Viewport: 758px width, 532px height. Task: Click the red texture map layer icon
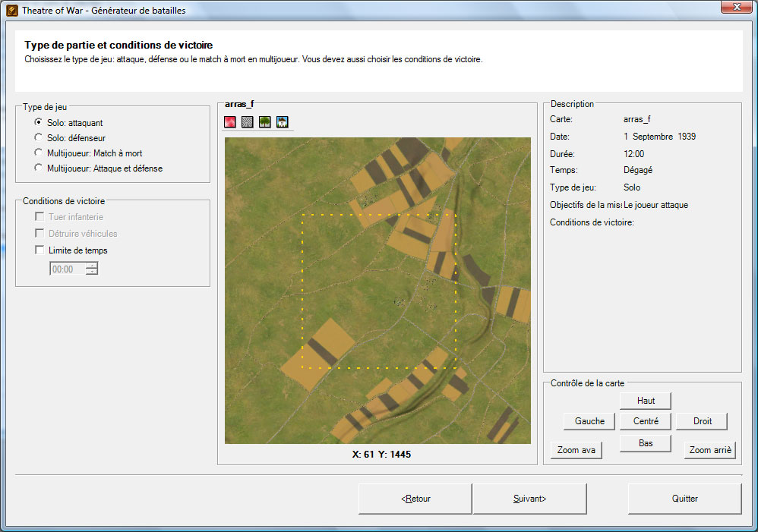tap(230, 122)
